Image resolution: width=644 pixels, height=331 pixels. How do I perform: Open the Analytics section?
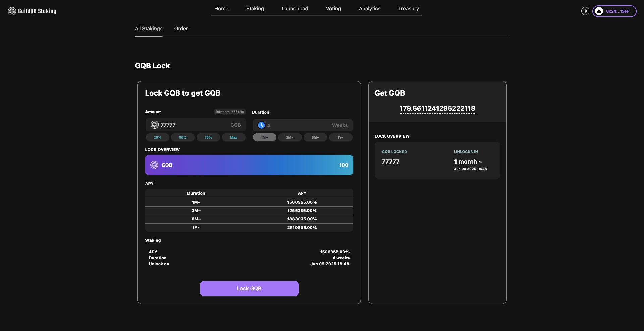click(x=370, y=9)
